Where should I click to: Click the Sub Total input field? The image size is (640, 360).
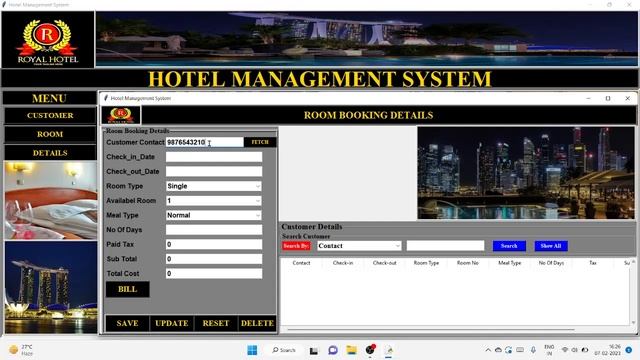214,259
